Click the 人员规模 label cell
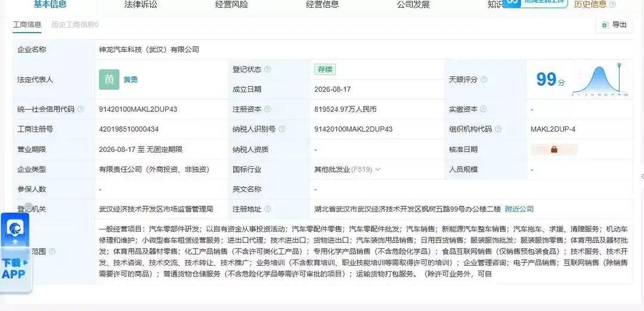Screen dimensions: 644x311 point(486,169)
